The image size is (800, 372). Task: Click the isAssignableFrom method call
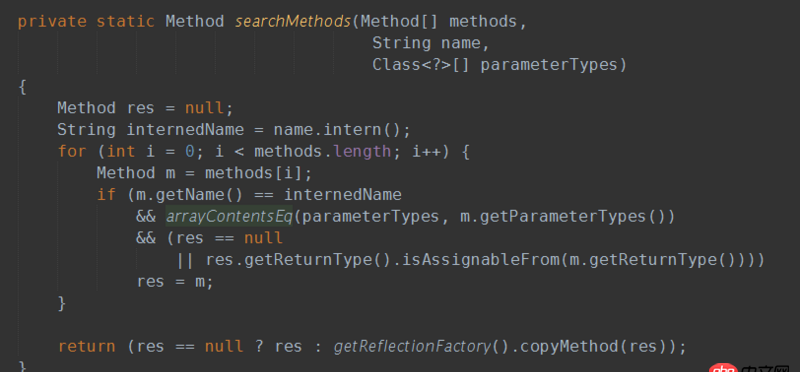[x=481, y=260]
